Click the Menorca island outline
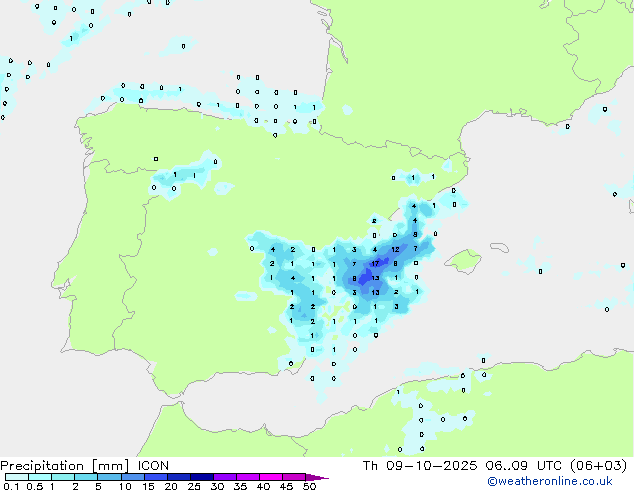This screenshot has width=634, height=490. point(500,247)
